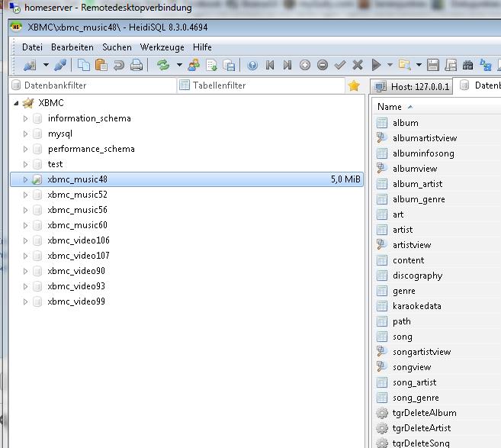Click the Replace text icon
501x448 pixels.
tap(485, 65)
